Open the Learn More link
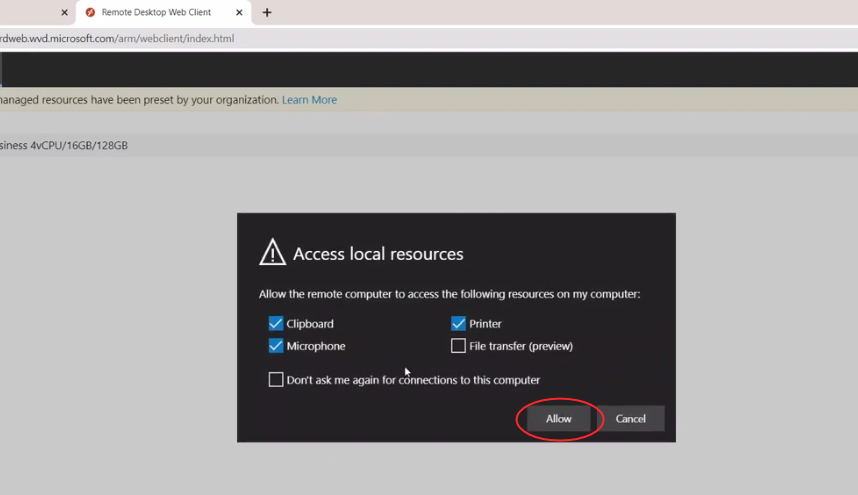This screenshot has height=495, width=858. (x=309, y=100)
